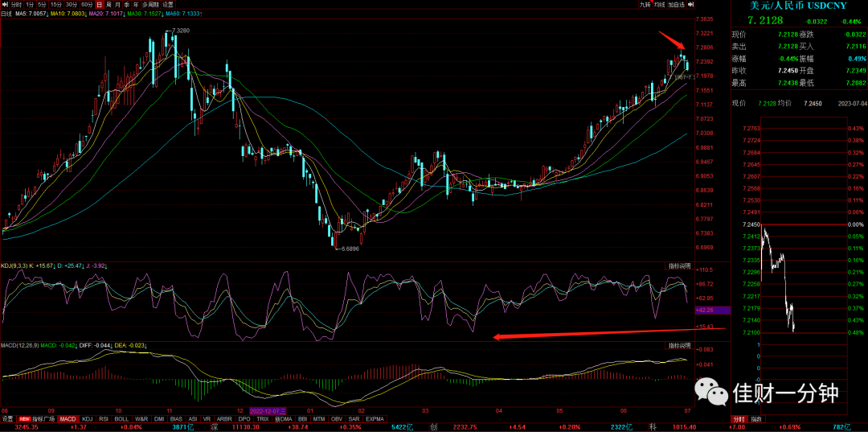Select the 日 daily period toggle
This screenshot has width=868, height=432.
click(x=100, y=5)
